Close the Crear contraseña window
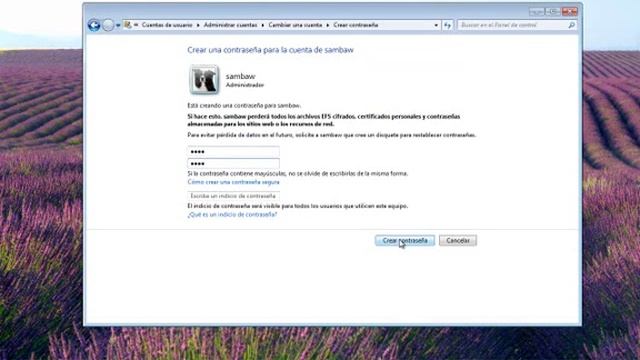 click(x=569, y=11)
